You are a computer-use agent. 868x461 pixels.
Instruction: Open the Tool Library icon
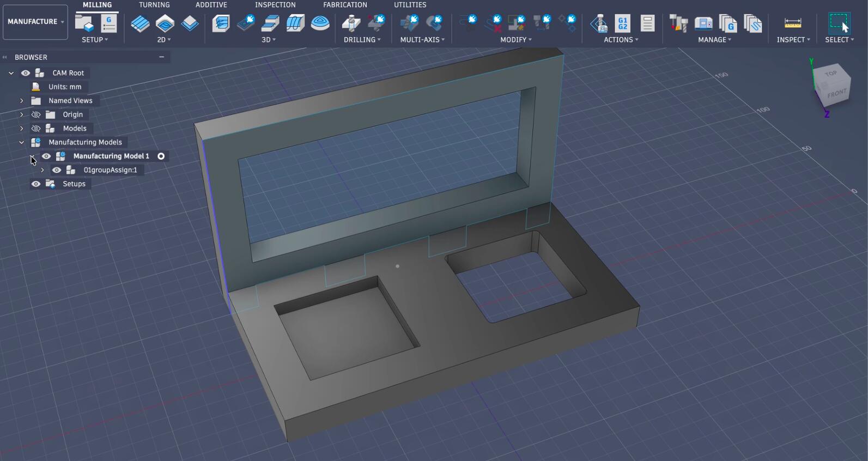(678, 23)
